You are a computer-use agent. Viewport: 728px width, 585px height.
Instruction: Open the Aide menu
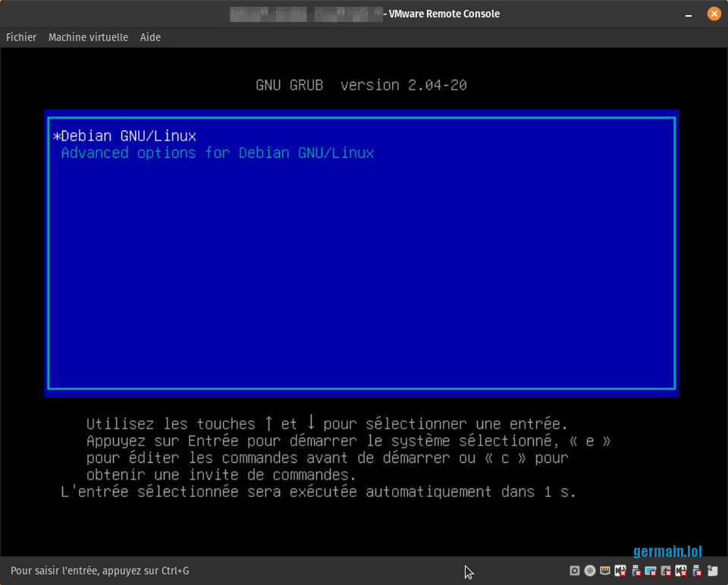pos(150,37)
